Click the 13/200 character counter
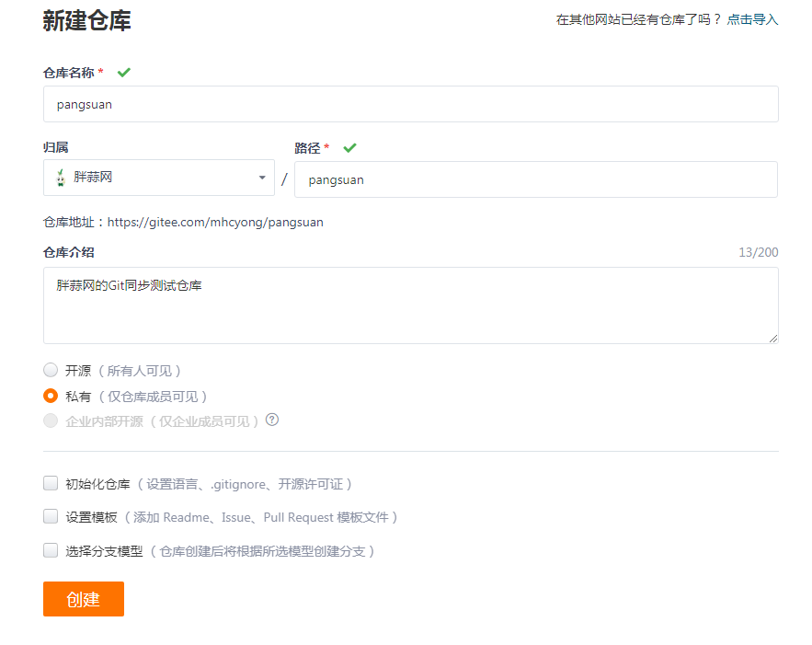This screenshot has height=645, width=812. pyautogui.click(x=758, y=252)
